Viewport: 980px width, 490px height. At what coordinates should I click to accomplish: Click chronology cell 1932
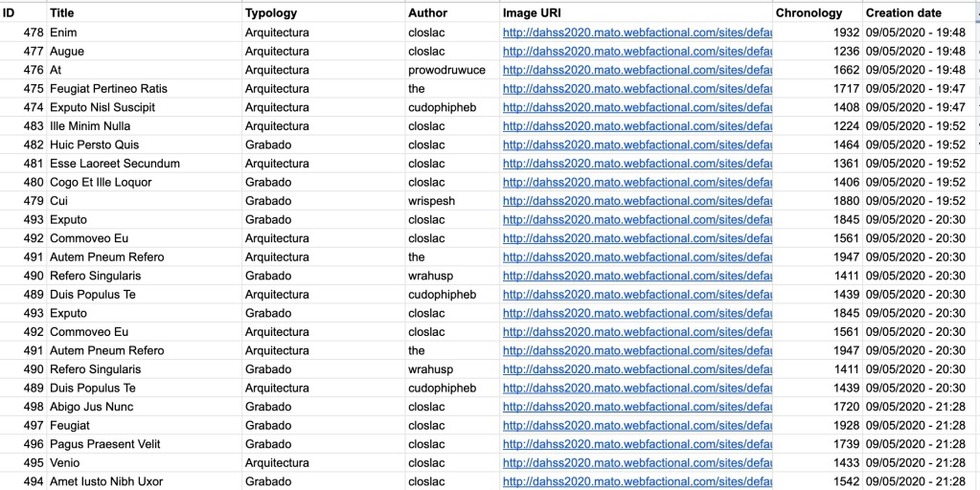coord(817,33)
